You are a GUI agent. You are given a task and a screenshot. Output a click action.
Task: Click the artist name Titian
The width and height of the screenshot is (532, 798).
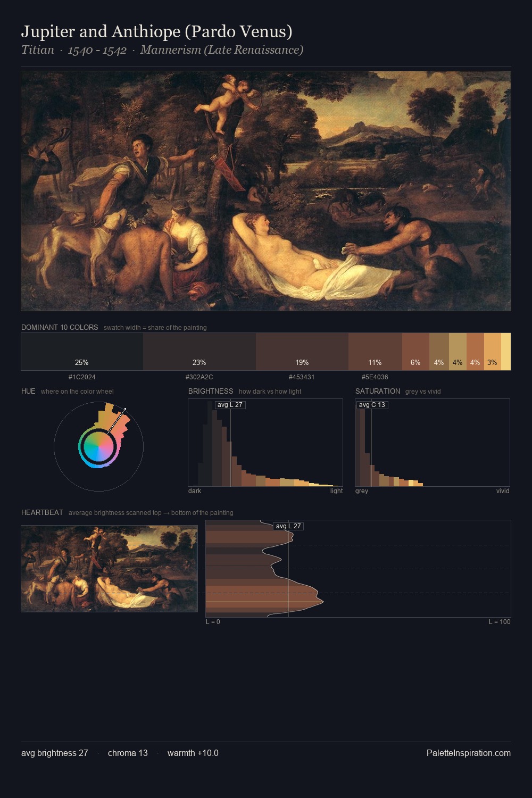pos(38,50)
